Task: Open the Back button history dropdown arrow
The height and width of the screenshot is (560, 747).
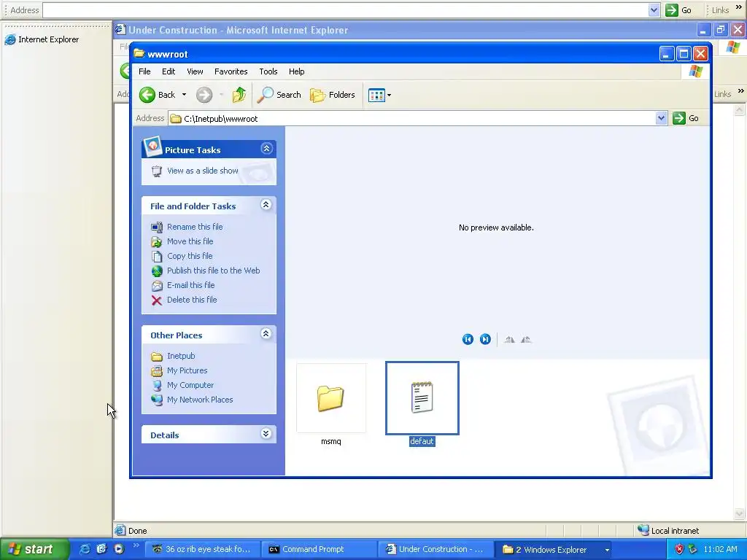Action: [x=184, y=95]
